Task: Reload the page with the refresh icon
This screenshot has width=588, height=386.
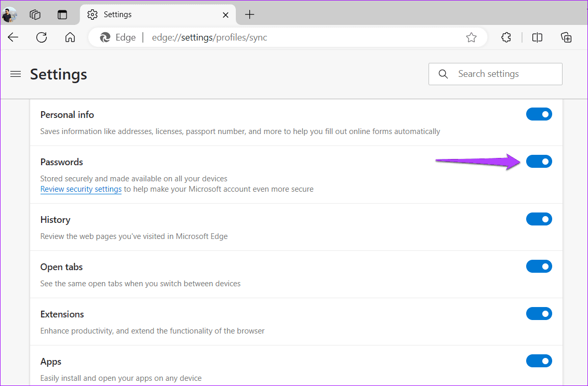Action: 42,37
